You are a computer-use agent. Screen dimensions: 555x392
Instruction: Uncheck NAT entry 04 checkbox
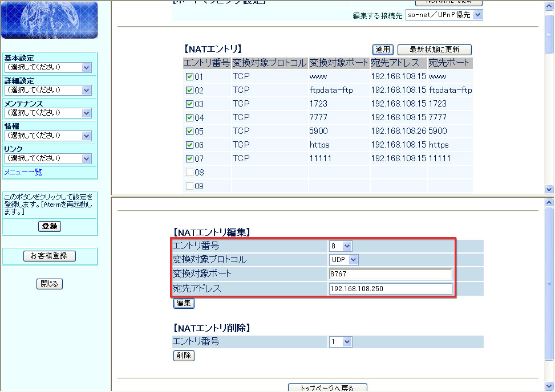189,118
